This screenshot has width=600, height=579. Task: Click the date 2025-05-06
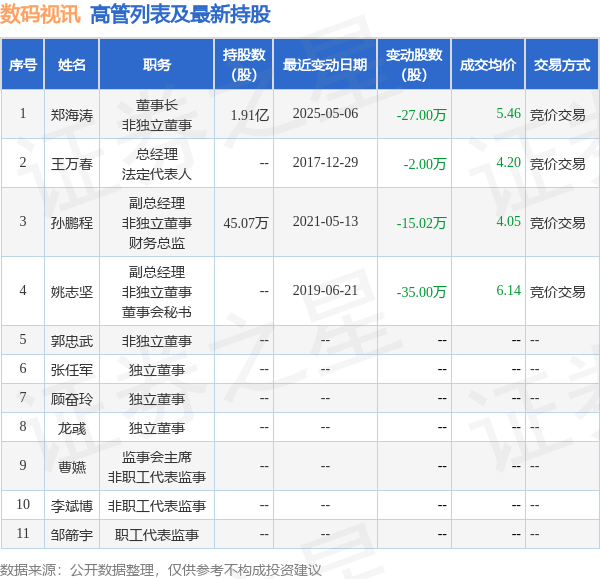point(325,113)
